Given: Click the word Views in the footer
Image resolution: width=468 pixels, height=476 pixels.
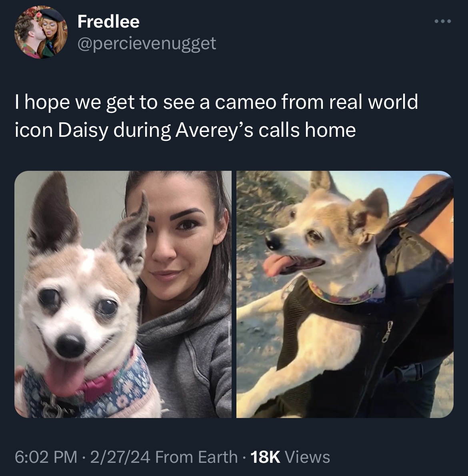Looking at the screenshot, I should coord(308,457).
